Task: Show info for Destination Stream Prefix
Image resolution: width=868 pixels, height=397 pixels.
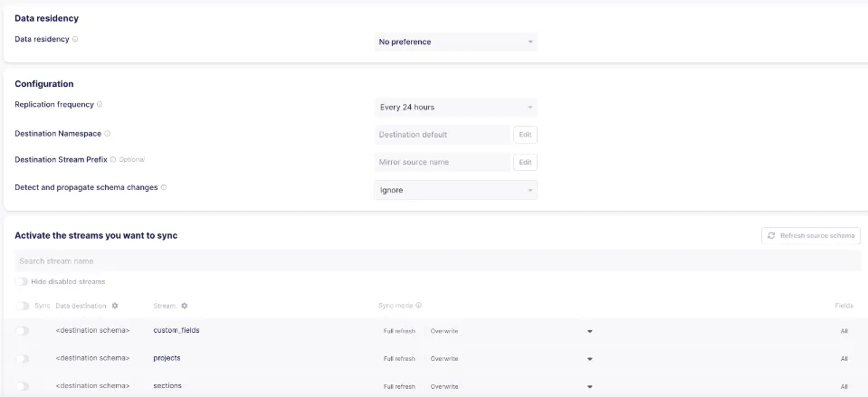Action: pyautogui.click(x=113, y=160)
